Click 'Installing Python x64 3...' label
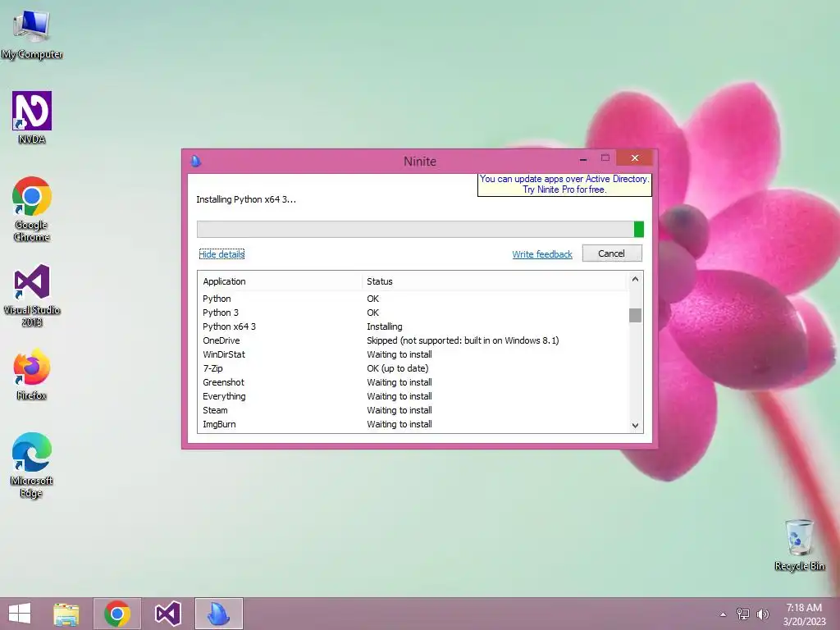 click(246, 199)
